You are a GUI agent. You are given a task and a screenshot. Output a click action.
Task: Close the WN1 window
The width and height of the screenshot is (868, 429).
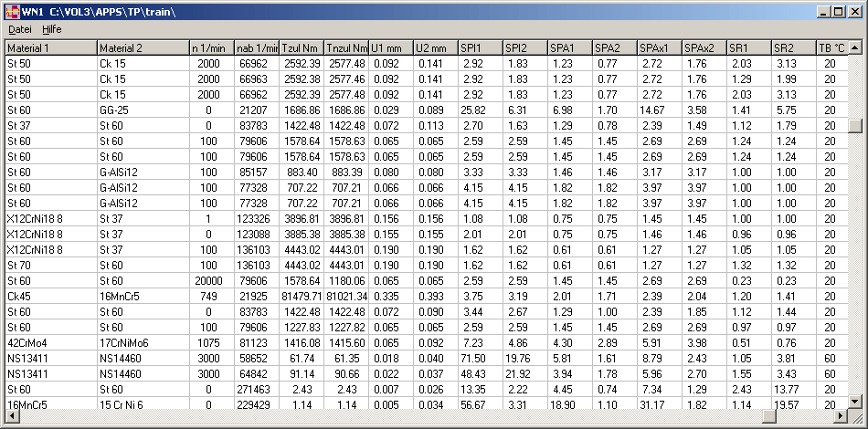(854, 11)
